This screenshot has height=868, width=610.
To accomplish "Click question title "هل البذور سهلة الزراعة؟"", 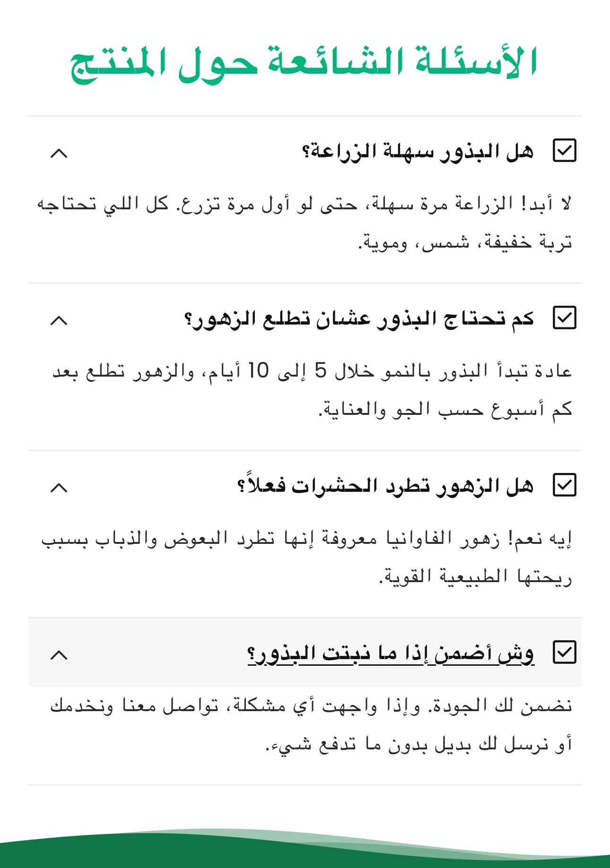I will (418, 152).
